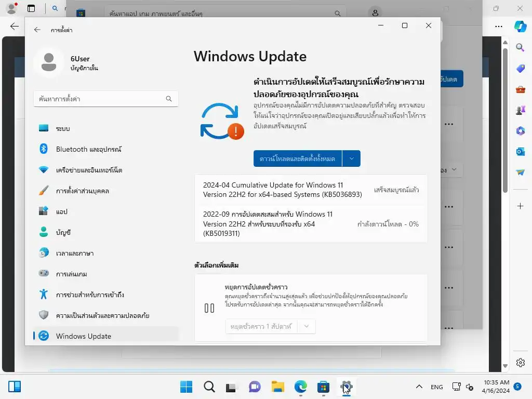Open taskbar Search
Viewport: 532px width, 399px height.
point(209,387)
